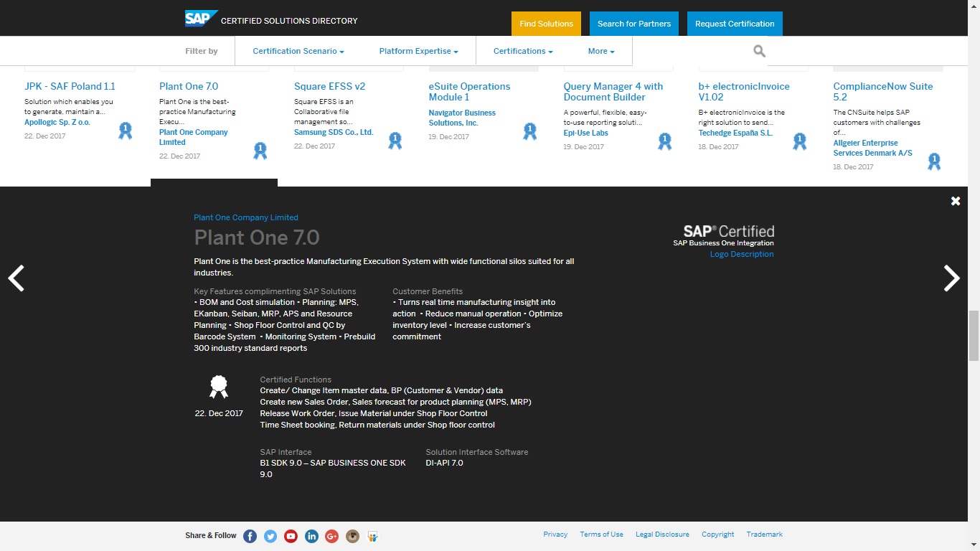
Task: Go to next solution with right arrow
Action: point(951,278)
